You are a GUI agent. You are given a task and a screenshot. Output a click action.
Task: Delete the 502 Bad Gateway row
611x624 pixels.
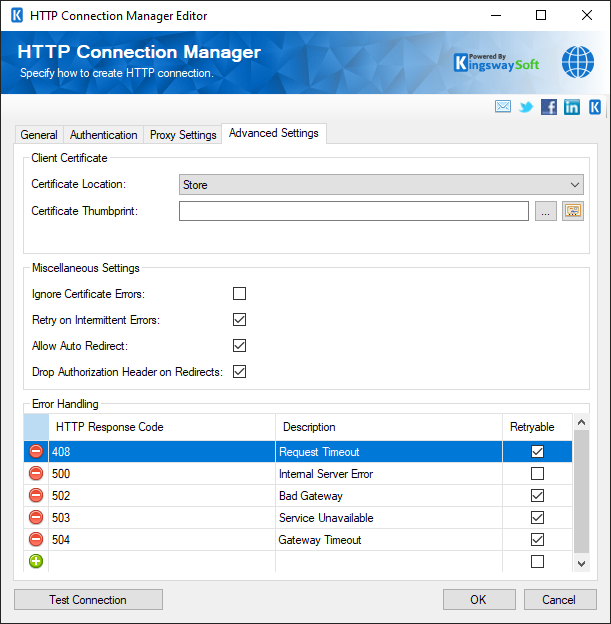(x=36, y=496)
